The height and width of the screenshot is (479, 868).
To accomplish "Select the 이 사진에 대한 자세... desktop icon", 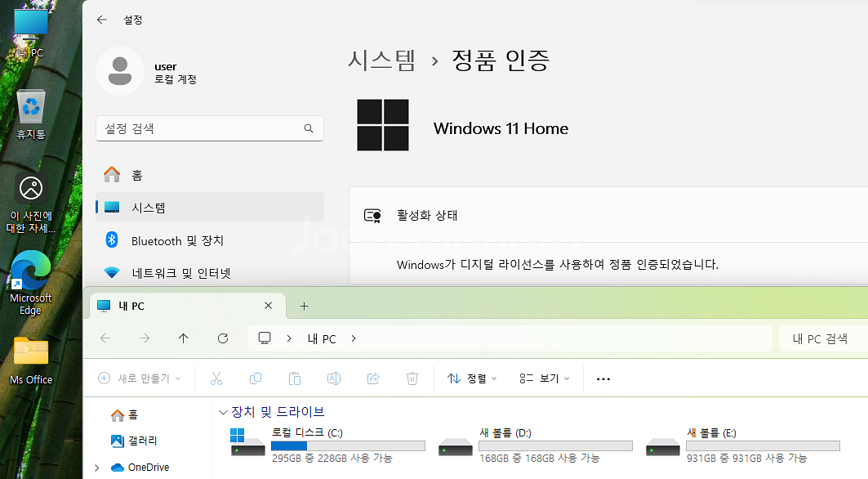I will [x=31, y=203].
